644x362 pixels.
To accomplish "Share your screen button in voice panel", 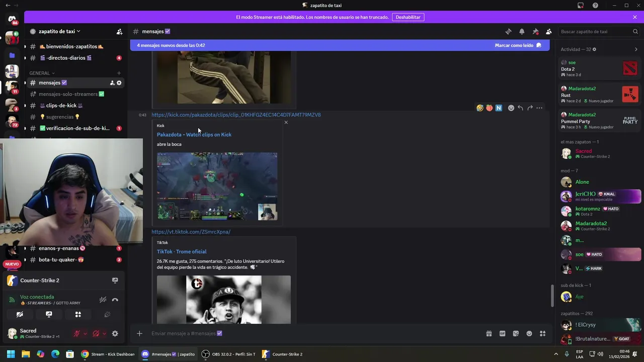I will 49,314.
